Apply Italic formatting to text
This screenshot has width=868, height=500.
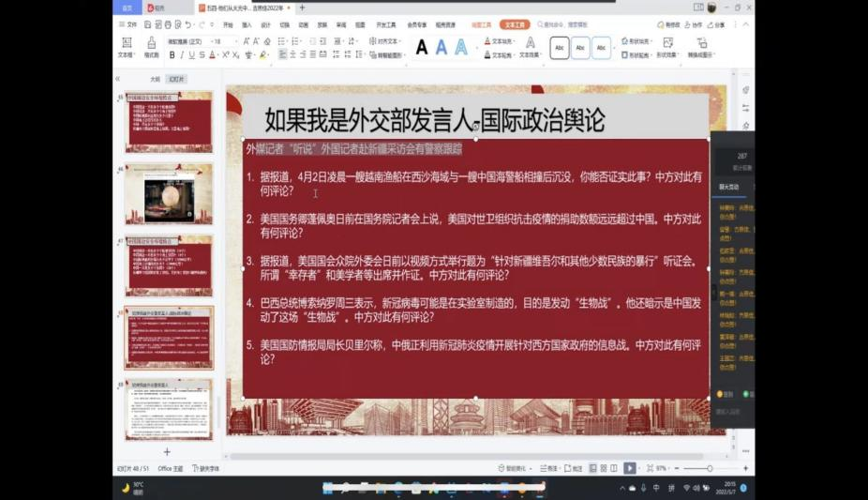click(182, 55)
